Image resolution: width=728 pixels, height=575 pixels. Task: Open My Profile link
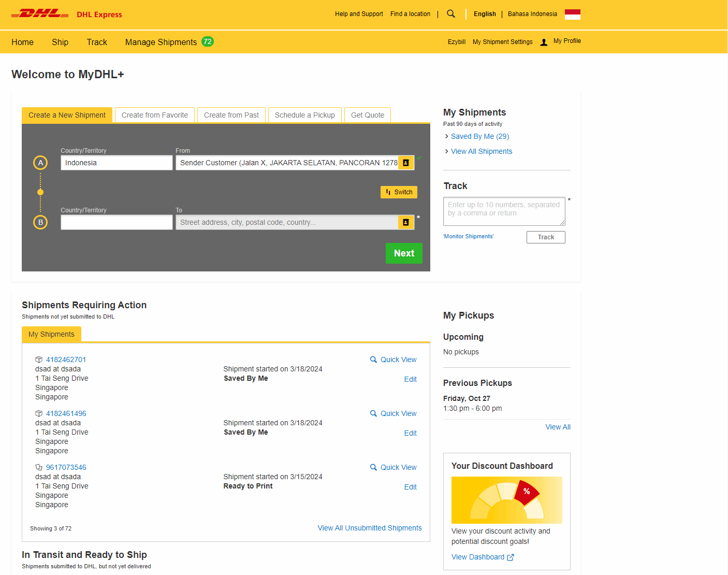pyautogui.click(x=567, y=41)
